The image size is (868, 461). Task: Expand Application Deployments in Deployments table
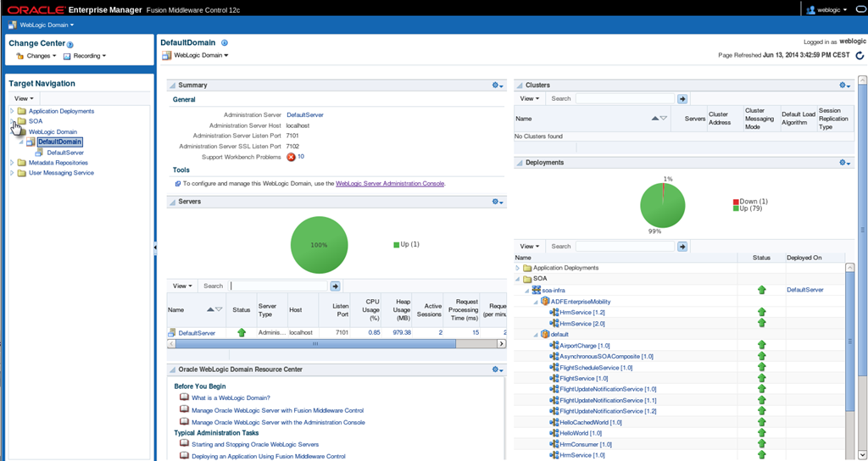518,268
